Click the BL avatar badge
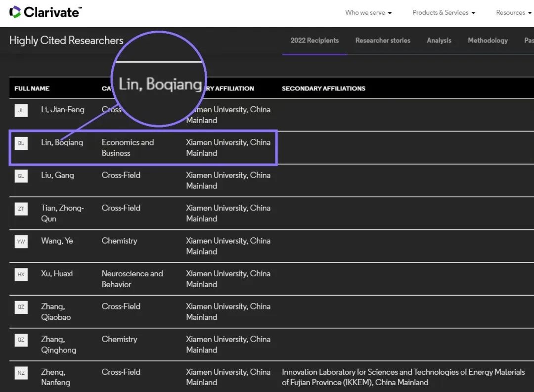 [x=21, y=143]
